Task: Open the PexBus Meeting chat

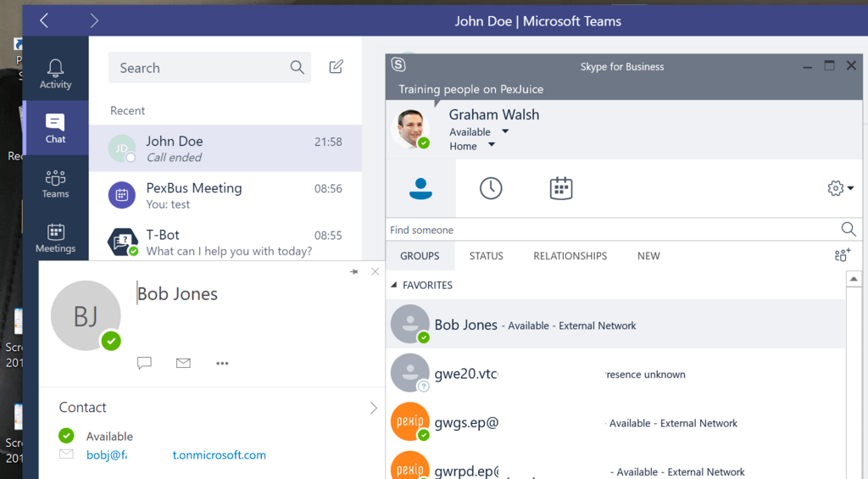Action: click(x=225, y=196)
